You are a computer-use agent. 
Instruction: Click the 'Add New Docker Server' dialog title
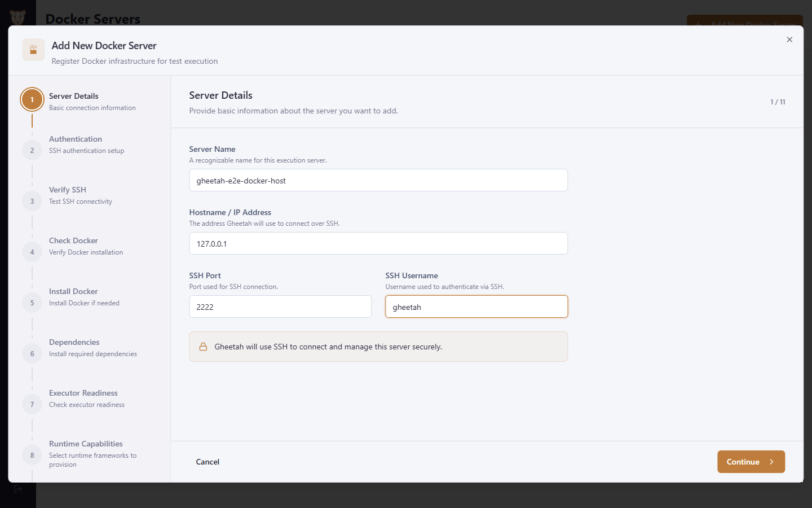104,46
